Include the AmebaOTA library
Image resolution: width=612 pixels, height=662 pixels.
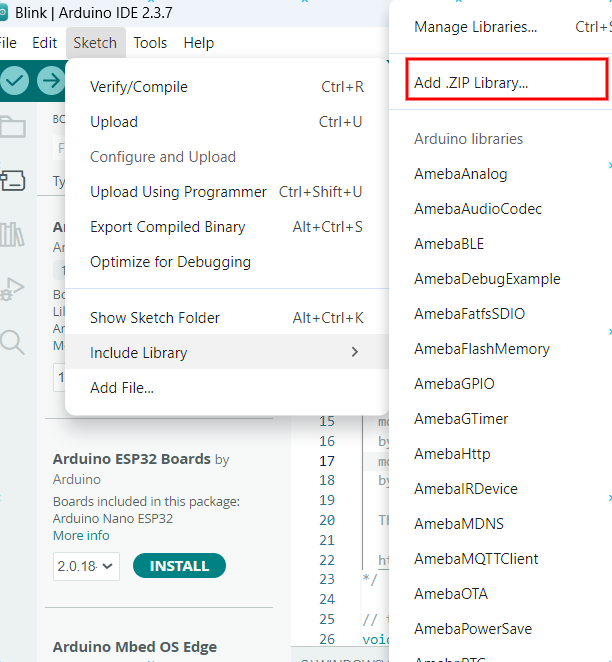click(x=501, y=594)
